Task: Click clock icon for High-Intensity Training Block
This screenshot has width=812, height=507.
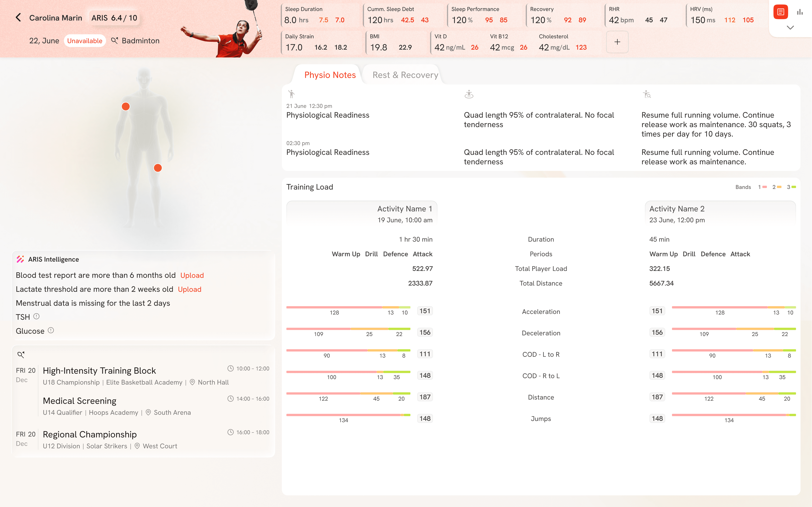Action: 231,369
